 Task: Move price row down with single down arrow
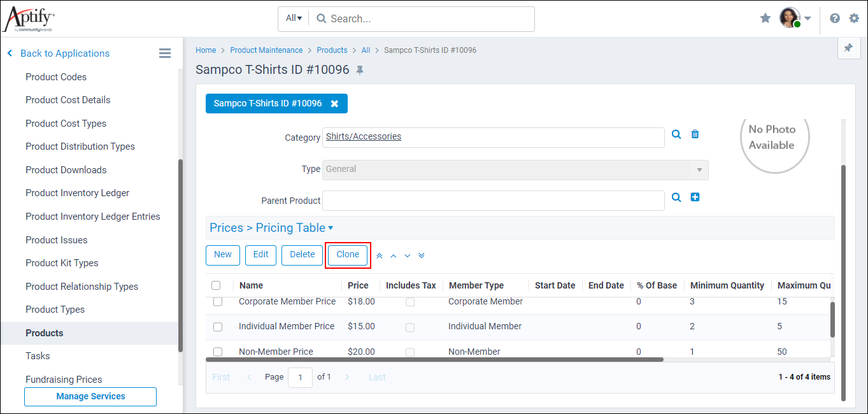point(408,255)
